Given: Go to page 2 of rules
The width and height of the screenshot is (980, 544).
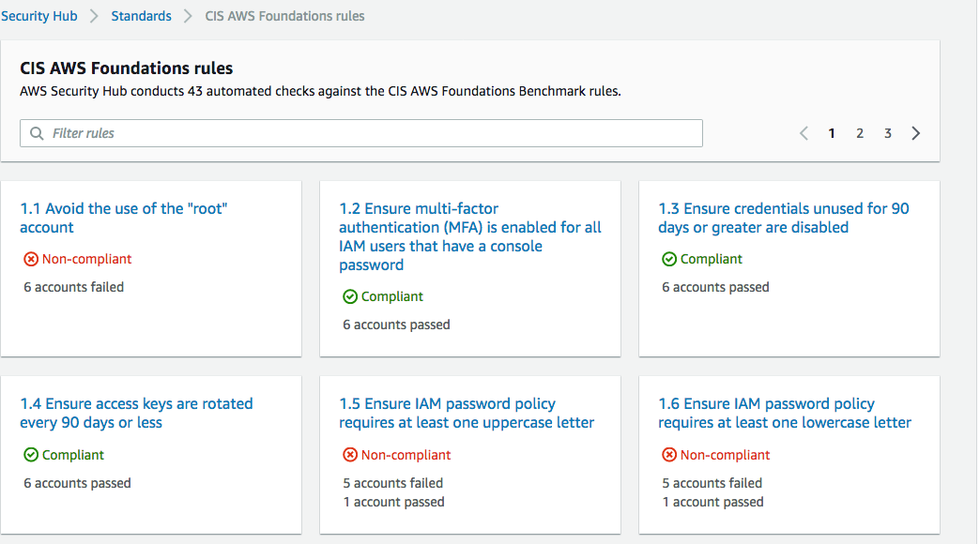Looking at the screenshot, I should tap(860, 133).
